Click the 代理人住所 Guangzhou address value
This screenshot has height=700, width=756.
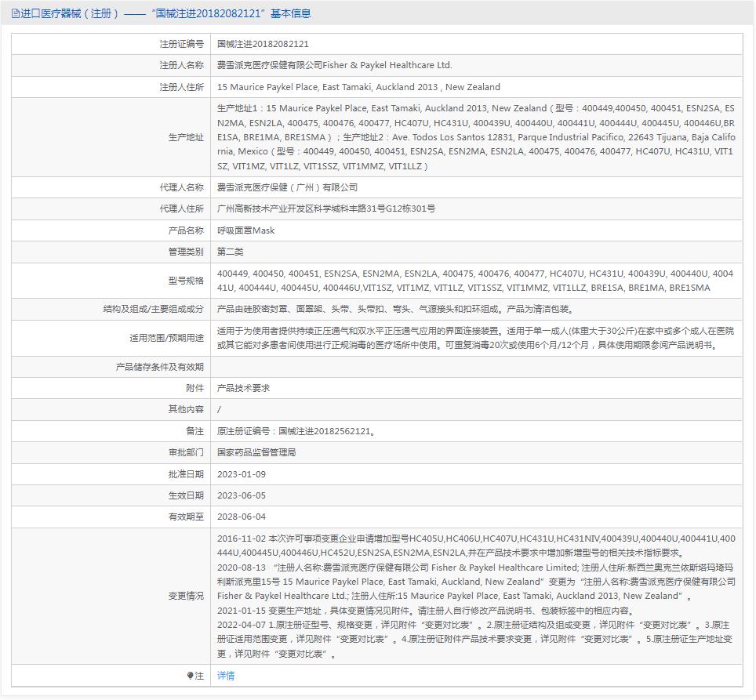pos(326,209)
